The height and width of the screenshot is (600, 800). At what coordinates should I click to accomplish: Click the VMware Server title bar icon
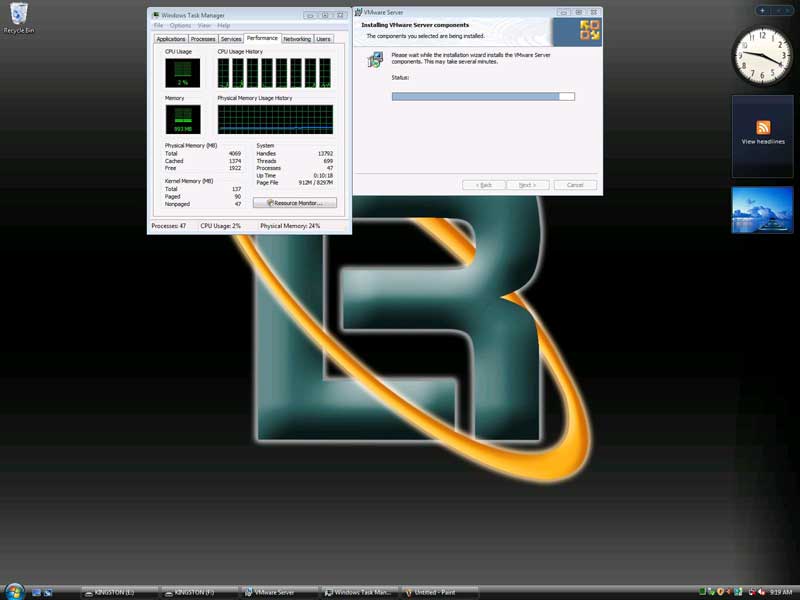pos(358,12)
